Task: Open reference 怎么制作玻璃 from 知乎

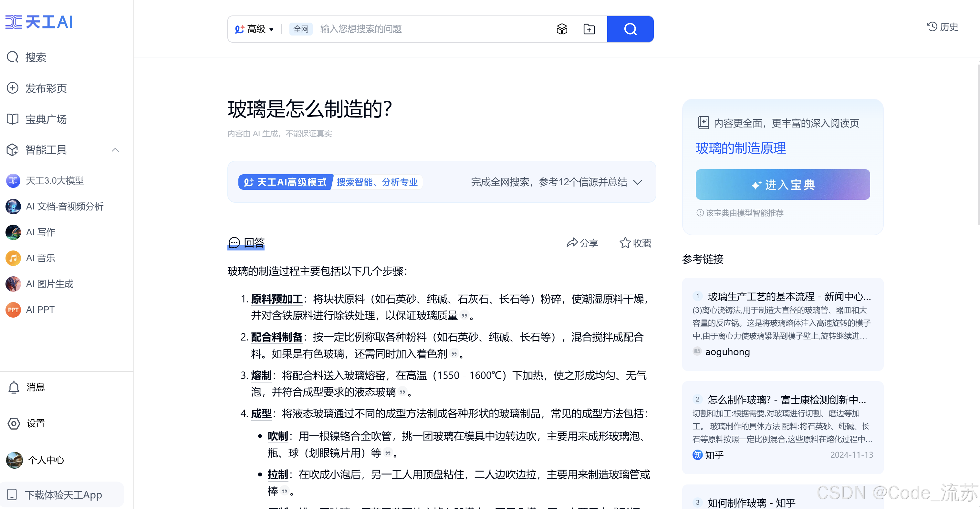Action: pos(787,400)
